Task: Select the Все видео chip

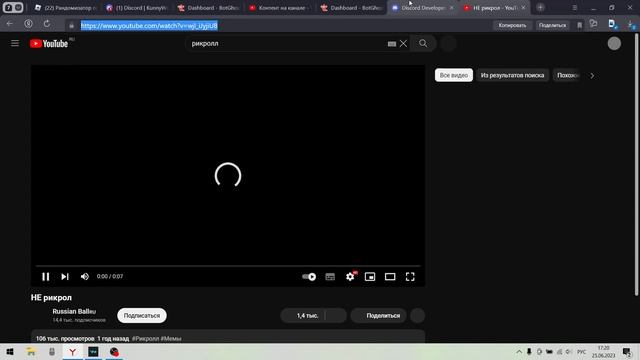Action: tap(453, 76)
